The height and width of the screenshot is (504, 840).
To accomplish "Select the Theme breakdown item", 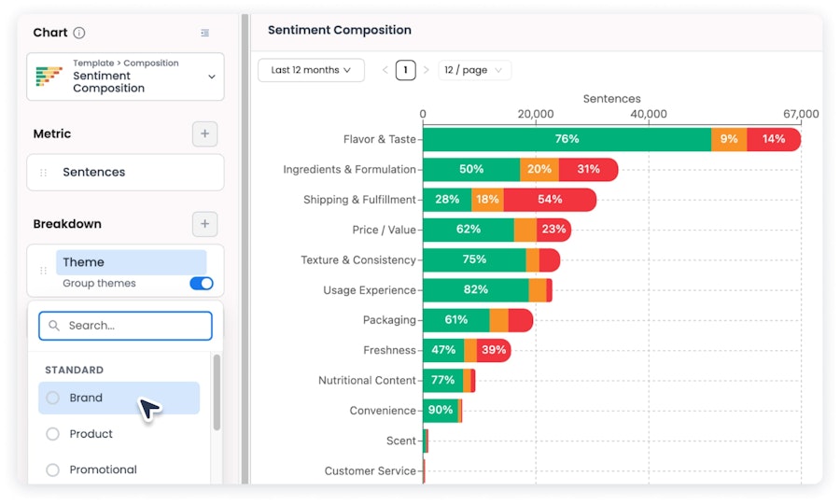I will [x=132, y=262].
